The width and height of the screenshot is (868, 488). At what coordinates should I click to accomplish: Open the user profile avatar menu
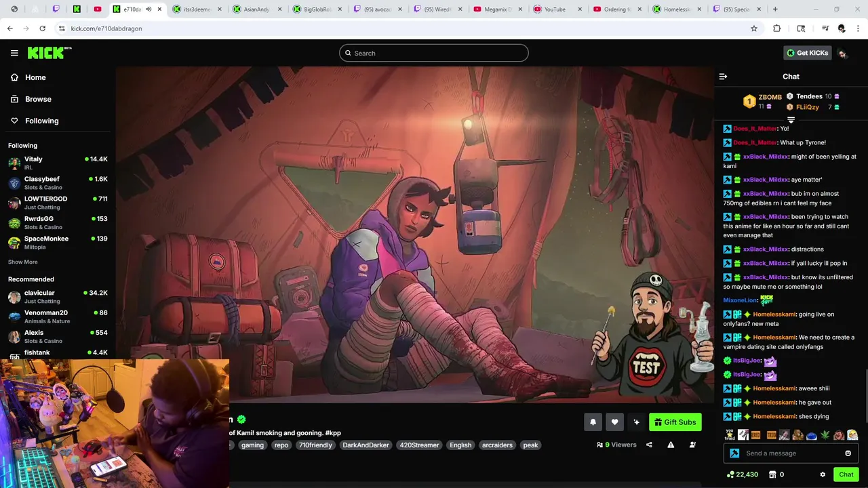coord(843,53)
